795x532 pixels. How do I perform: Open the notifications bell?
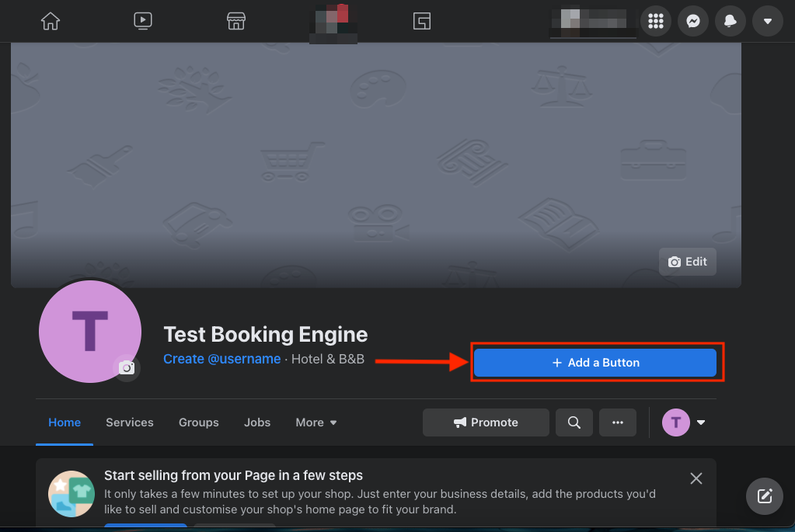730,21
